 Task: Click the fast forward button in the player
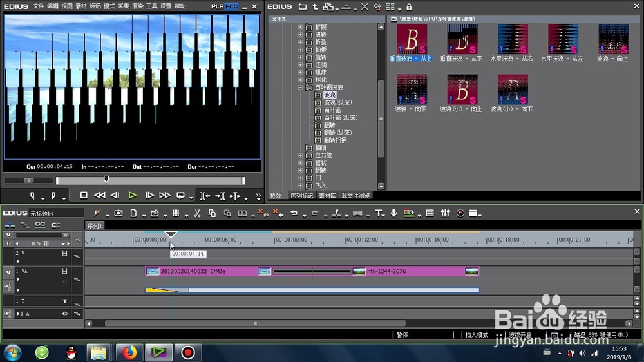click(165, 196)
